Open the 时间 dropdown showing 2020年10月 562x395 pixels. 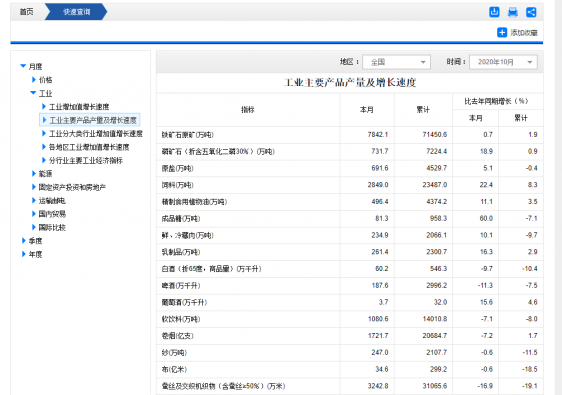[503, 62]
